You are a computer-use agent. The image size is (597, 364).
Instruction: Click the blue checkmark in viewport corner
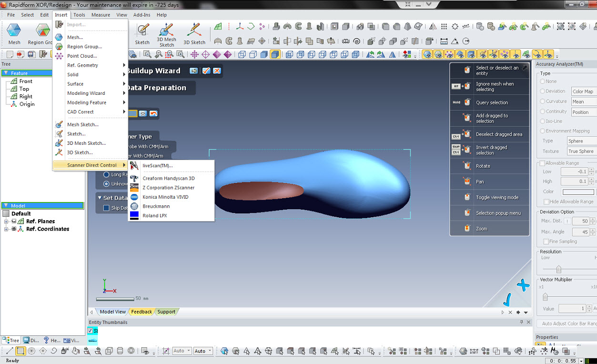coord(507,300)
